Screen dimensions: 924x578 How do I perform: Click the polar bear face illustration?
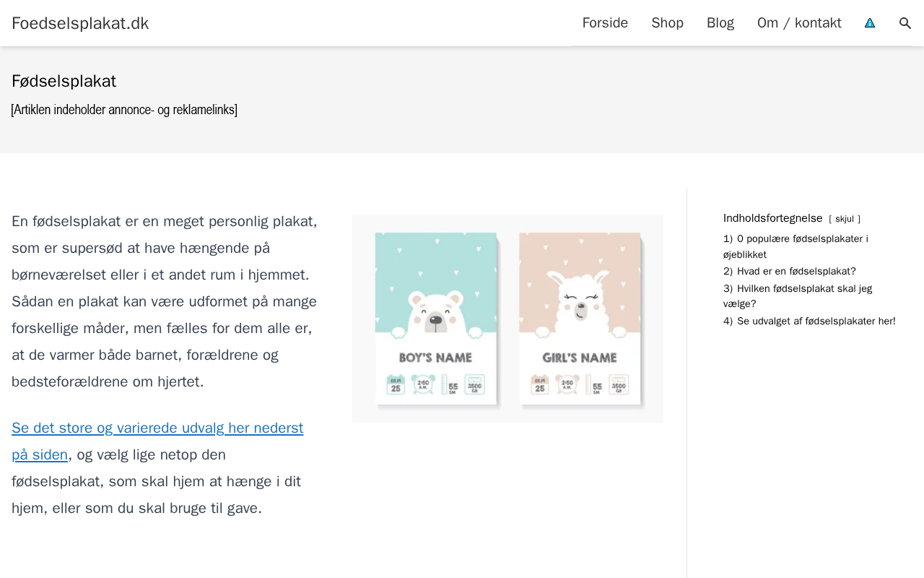(435, 315)
